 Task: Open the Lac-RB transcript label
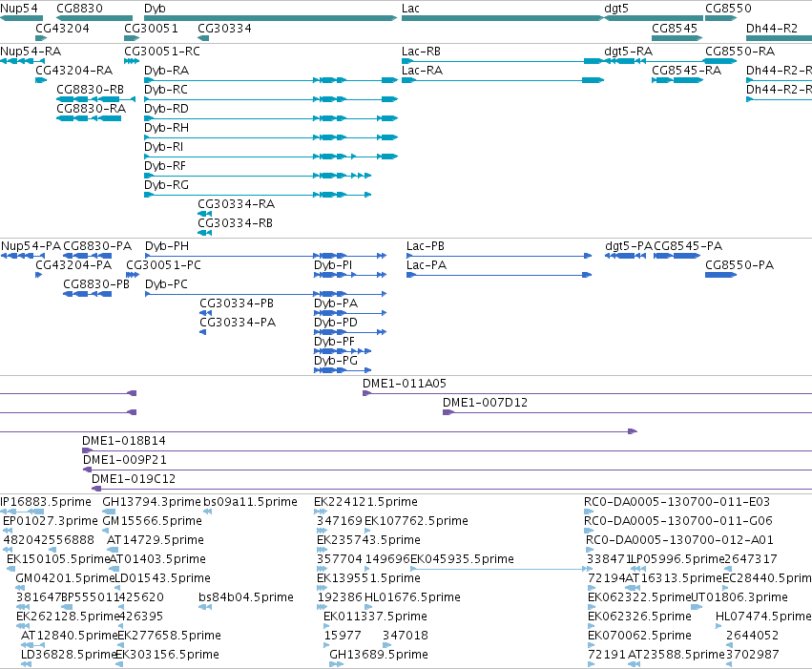coord(421,52)
